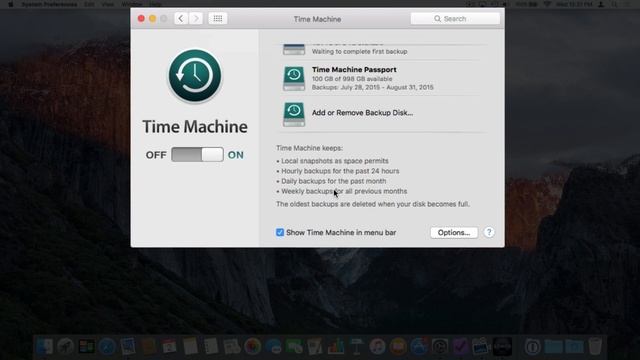This screenshot has width=640, height=360.
Task: Go back with the left chevron button
Action: tap(181, 19)
